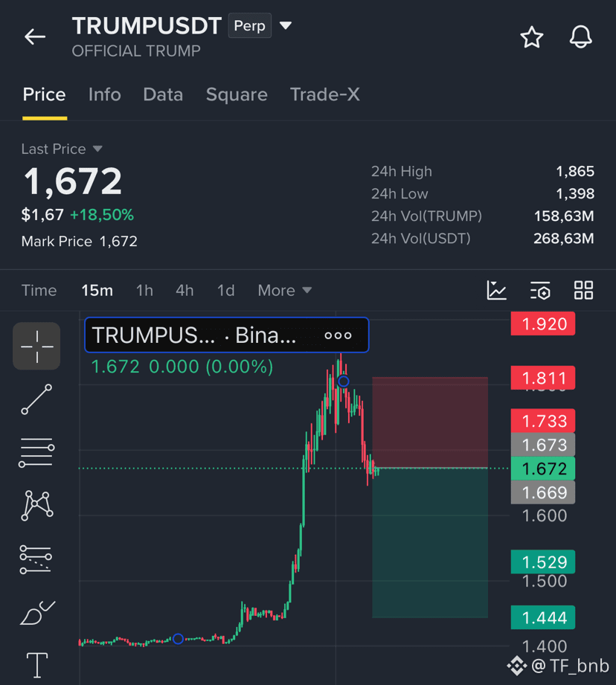Click the +18,50% change percentage
The image size is (616, 685).
point(102,215)
